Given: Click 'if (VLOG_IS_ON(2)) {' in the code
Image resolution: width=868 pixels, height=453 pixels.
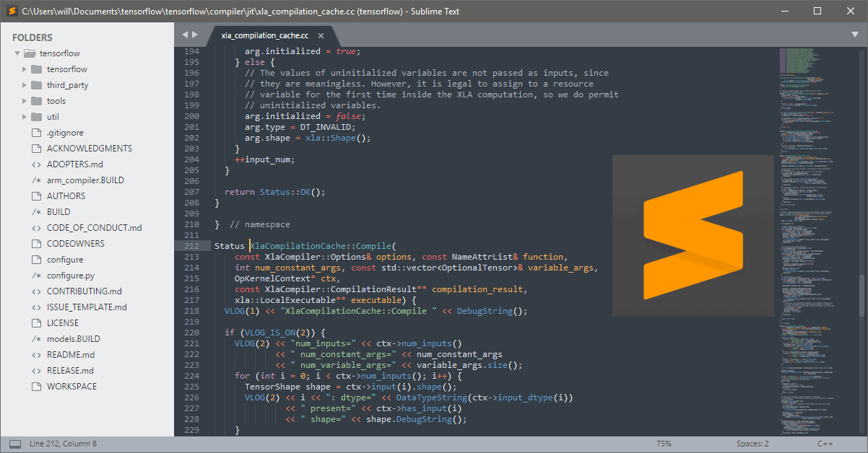Looking at the screenshot, I should click(275, 333).
